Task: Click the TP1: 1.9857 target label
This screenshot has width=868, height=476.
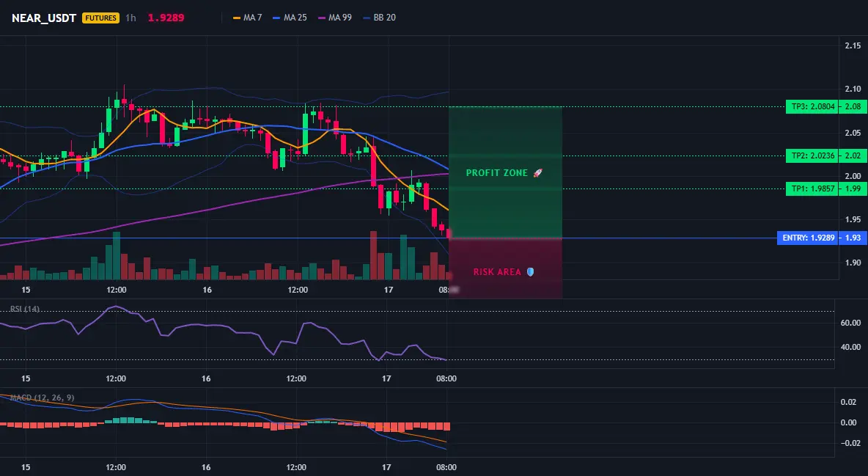Action: (812, 189)
